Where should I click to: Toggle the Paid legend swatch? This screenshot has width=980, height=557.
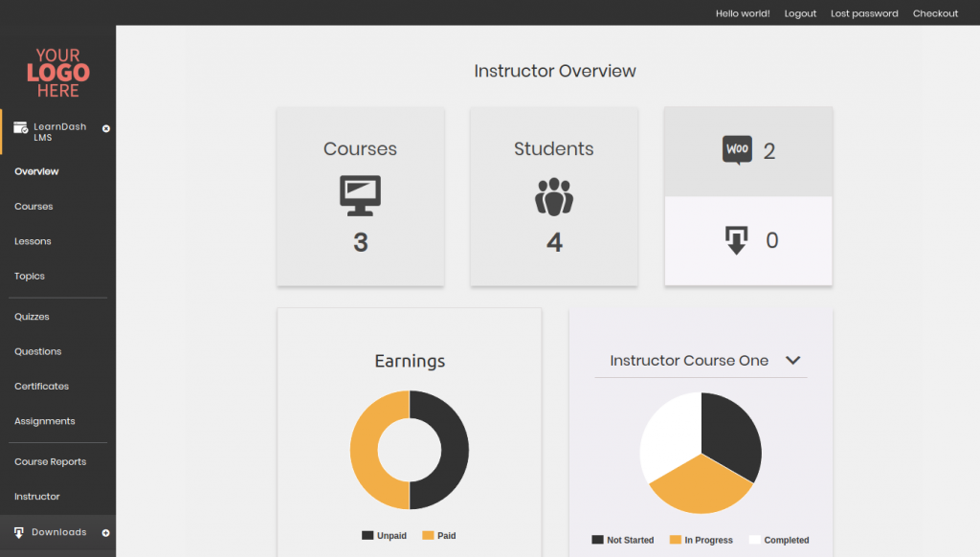click(x=428, y=535)
